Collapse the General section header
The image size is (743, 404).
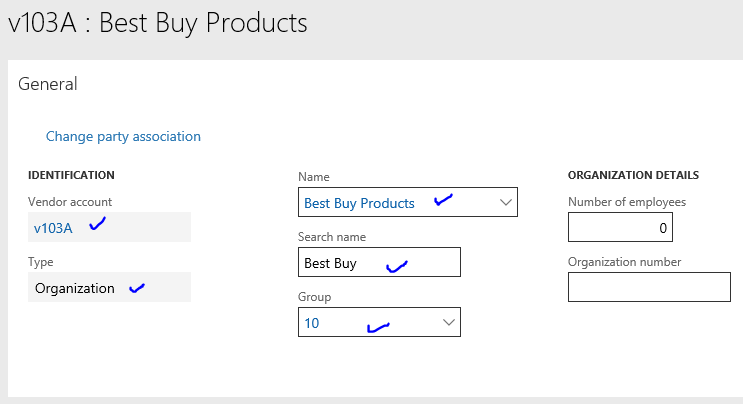click(47, 84)
